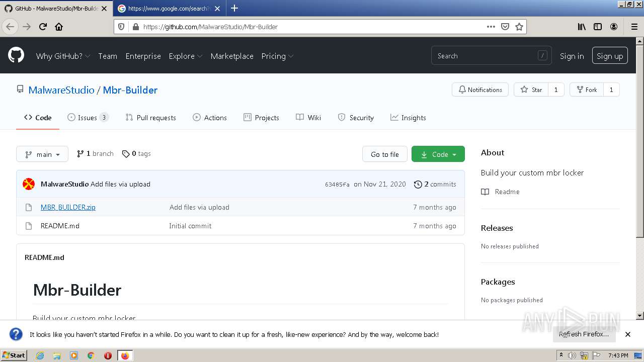Viewport: 644px width, 362px height.
Task: Click the volume icon in system tray
Action: pos(572,355)
